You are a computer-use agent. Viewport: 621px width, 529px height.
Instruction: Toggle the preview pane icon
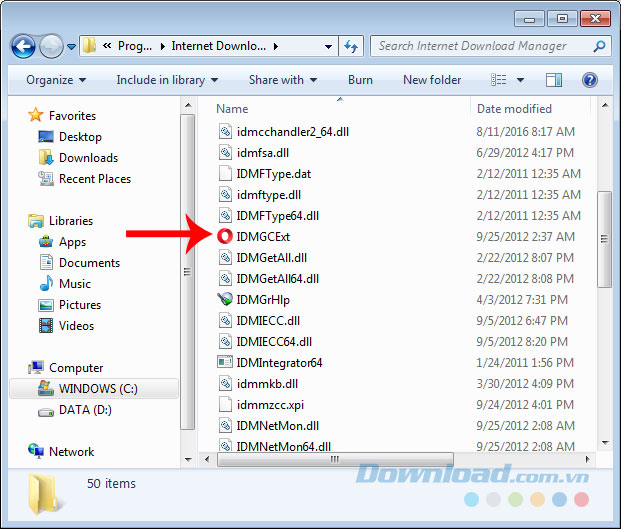[x=554, y=80]
